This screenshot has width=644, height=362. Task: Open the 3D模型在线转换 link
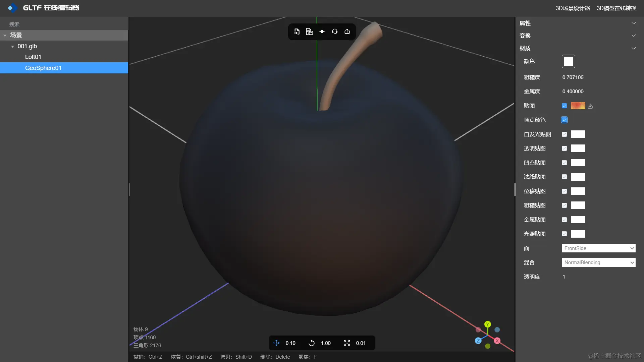tap(616, 8)
